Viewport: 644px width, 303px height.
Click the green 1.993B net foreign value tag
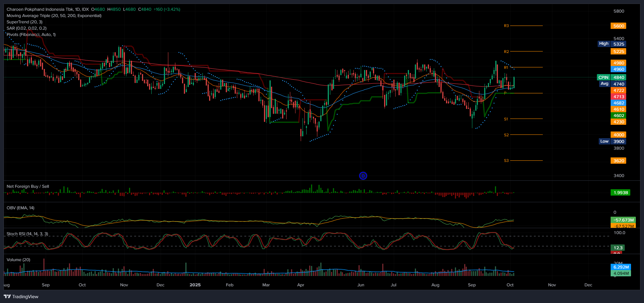click(620, 193)
